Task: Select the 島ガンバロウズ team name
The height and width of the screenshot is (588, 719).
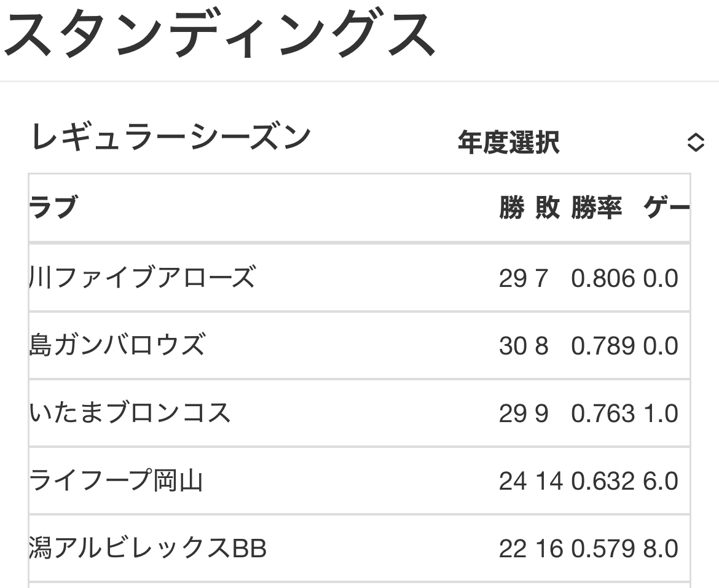Action: click(x=117, y=345)
